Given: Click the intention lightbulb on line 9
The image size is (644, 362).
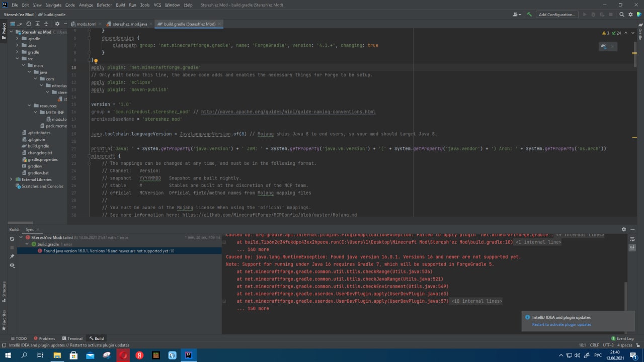Looking at the screenshot, I should tap(96, 60).
